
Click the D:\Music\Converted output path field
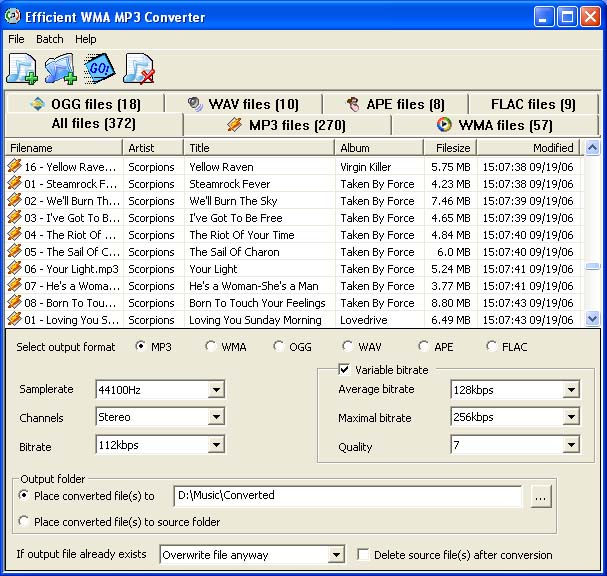[348, 496]
